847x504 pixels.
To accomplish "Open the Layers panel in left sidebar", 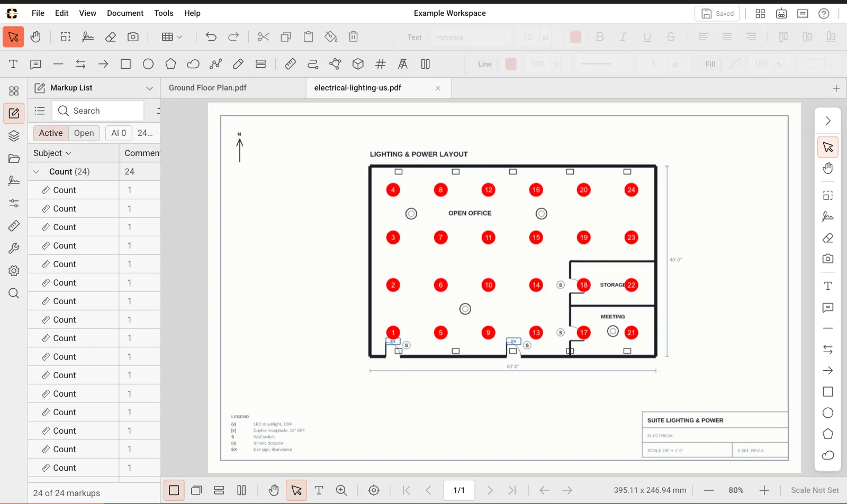I will [14, 136].
